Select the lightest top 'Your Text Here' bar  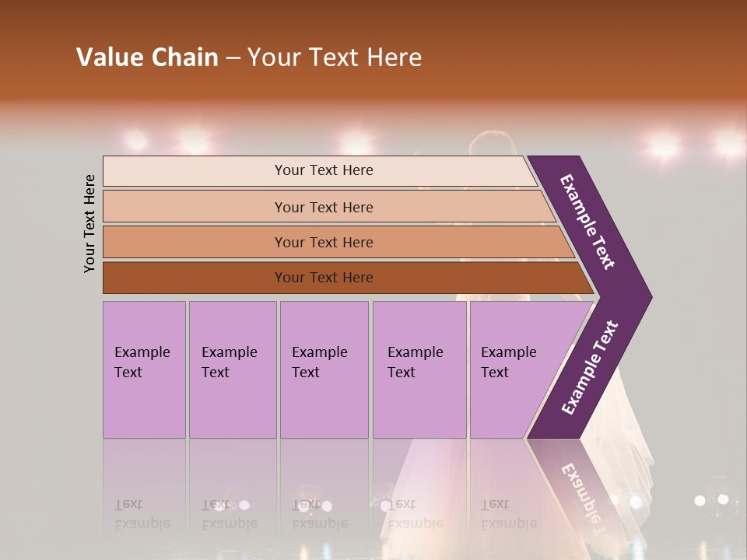click(323, 170)
